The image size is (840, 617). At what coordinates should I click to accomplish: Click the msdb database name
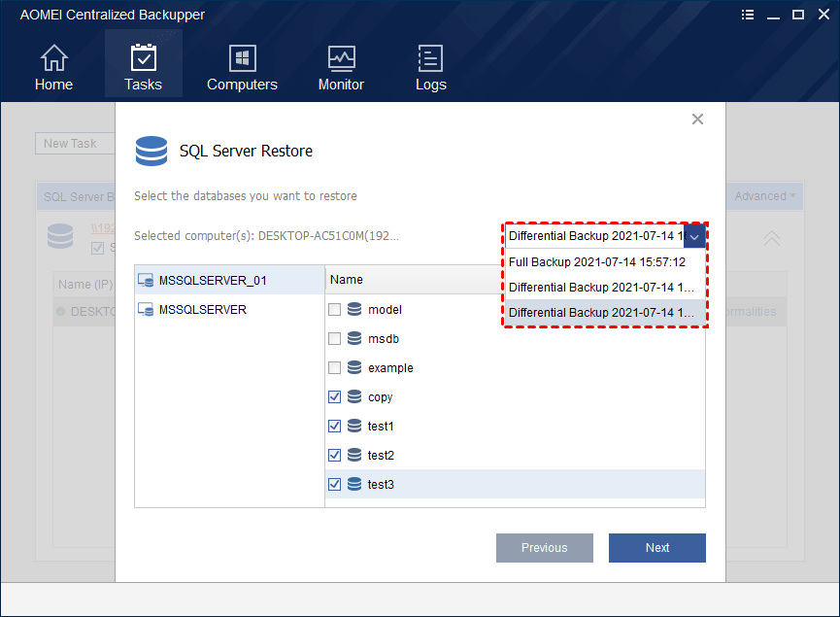click(x=383, y=339)
